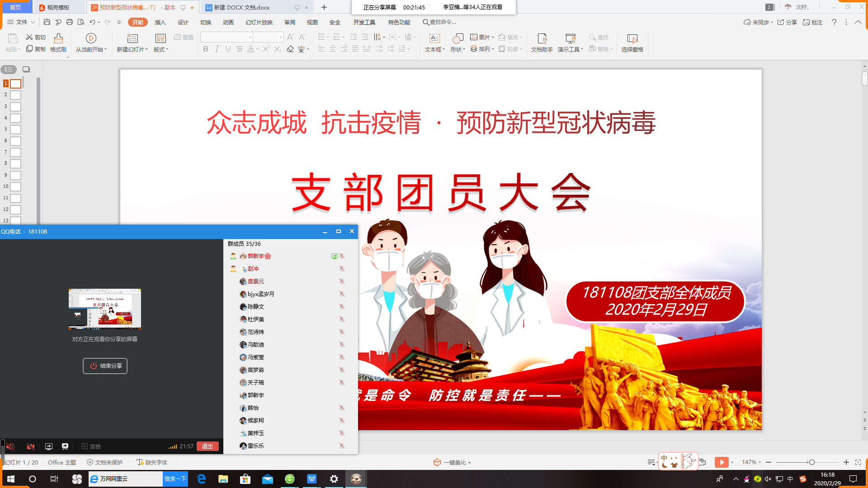868x488 pixels.
Task: Click the red 退出 exit button
Action: 208,446
